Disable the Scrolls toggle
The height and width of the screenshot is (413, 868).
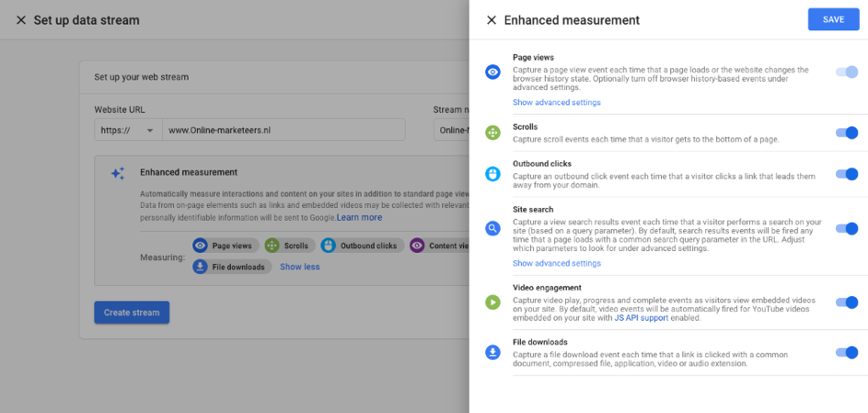(x=846, y=132)
